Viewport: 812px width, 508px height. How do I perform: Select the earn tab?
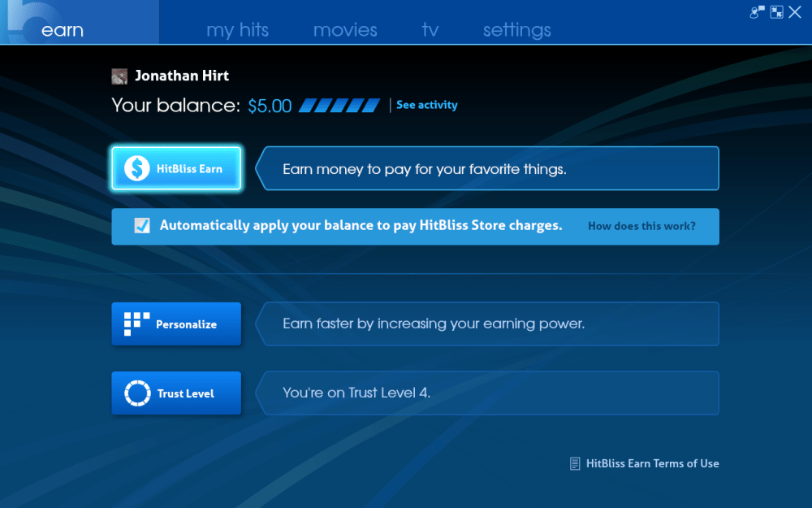coord(63,30)
